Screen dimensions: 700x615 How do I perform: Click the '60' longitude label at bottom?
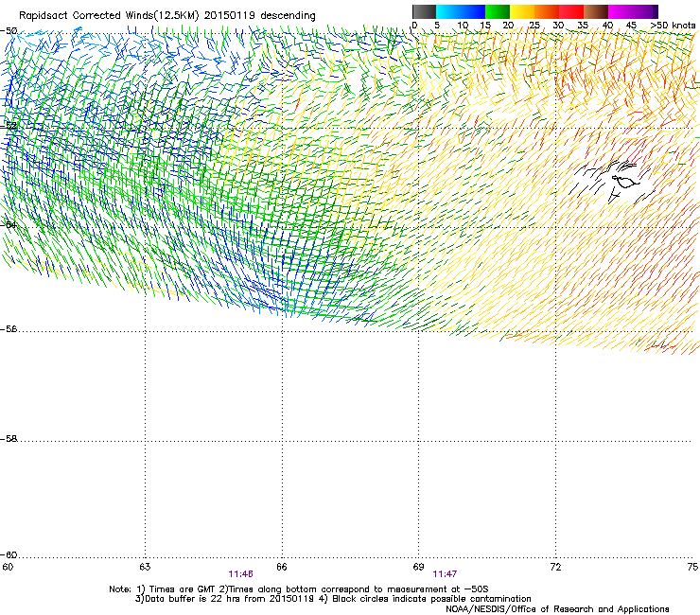pos(8,567)
